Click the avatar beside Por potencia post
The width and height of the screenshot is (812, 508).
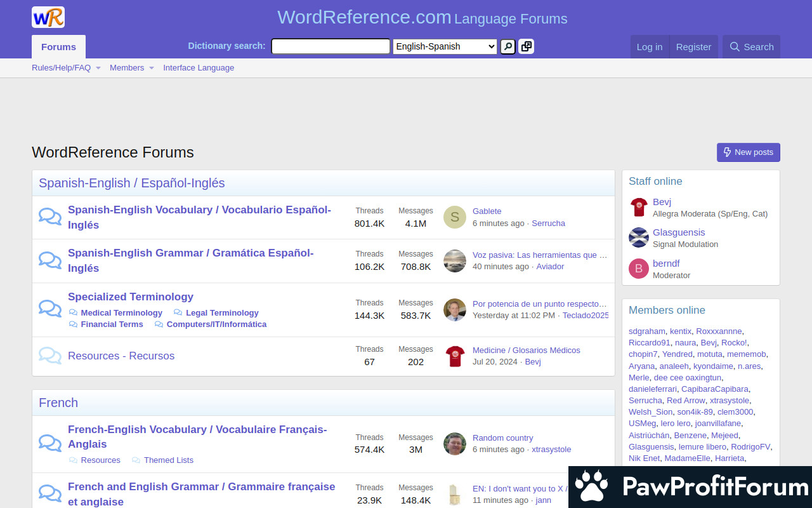point(455,309)
